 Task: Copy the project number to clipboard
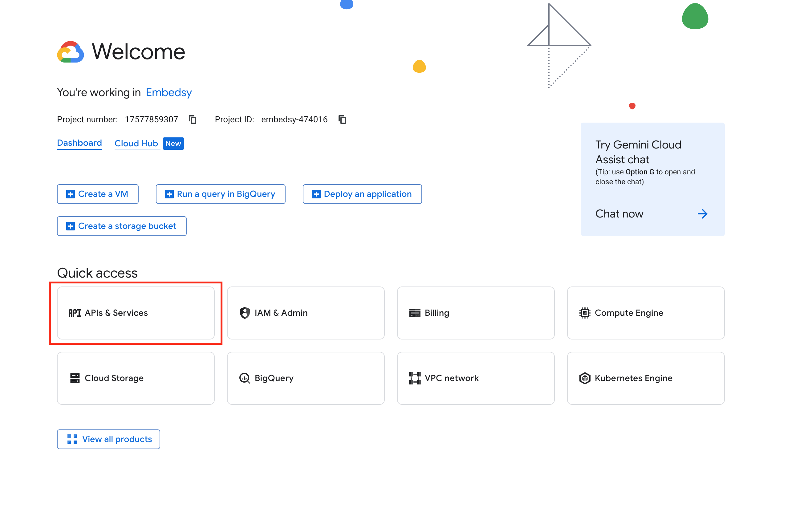[x=193, y=119]
